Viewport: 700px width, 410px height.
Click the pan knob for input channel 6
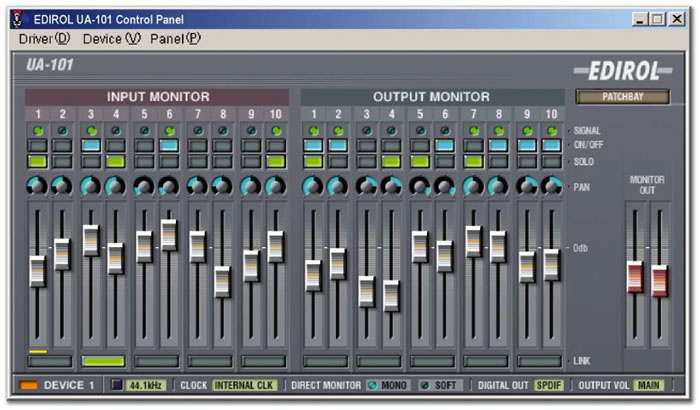[169, 186]
